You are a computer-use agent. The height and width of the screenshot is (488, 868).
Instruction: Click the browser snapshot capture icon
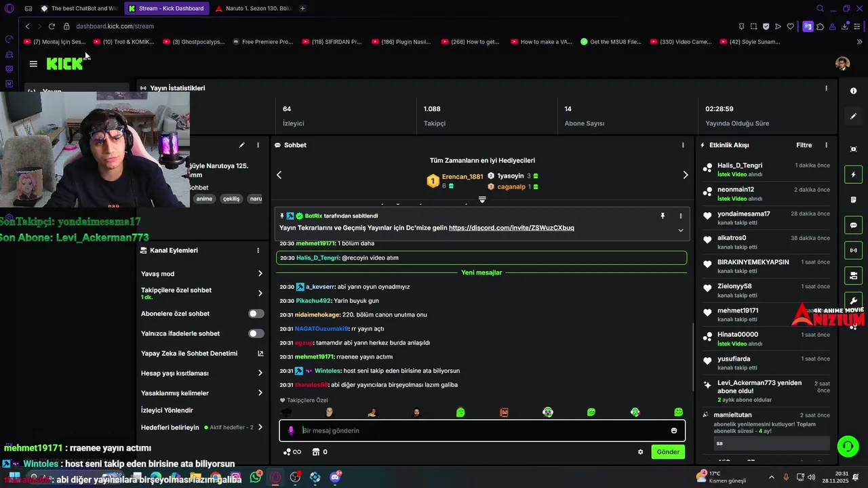[x=753, y=26]
